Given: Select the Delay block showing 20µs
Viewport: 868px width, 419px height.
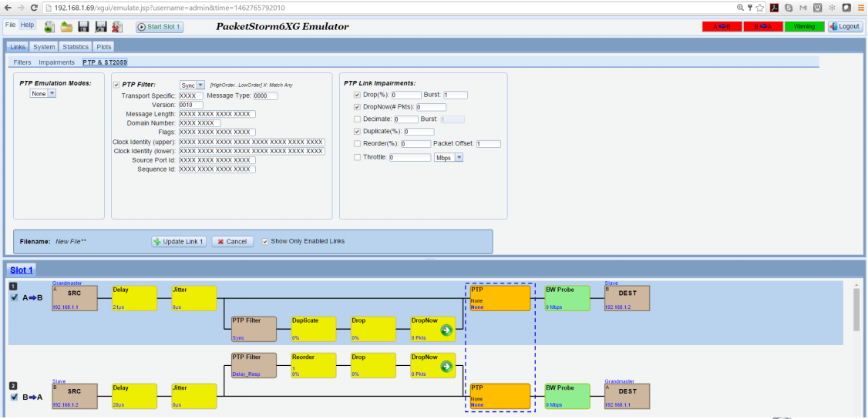Looking at the screenshot, I should tap(135, 396).
